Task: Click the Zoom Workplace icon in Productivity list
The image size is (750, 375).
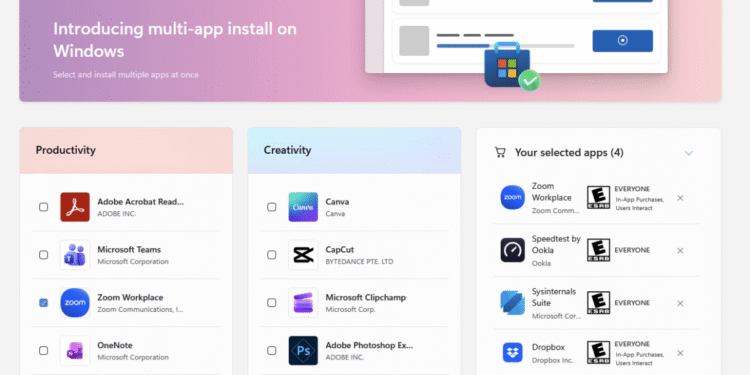Action: (x=75, y=302)
